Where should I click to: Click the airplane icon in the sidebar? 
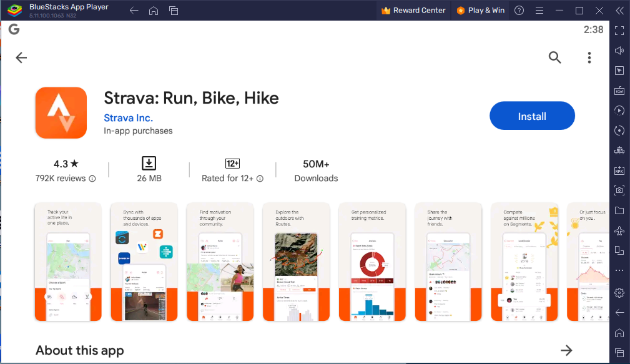[619, 230]
